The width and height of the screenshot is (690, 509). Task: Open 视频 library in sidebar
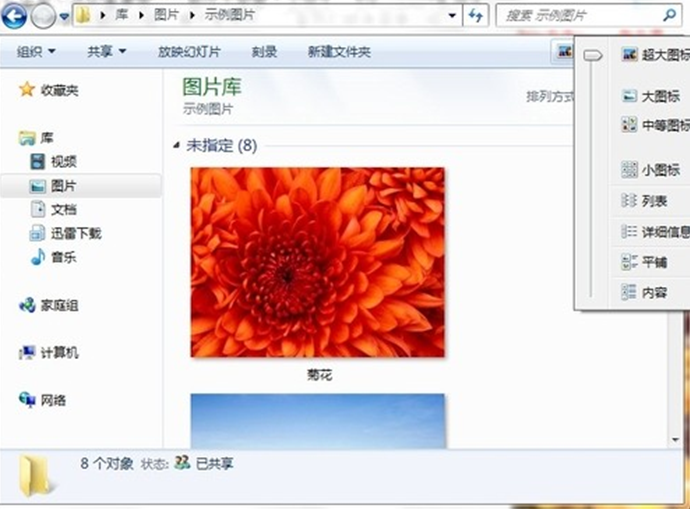(63, 161)
